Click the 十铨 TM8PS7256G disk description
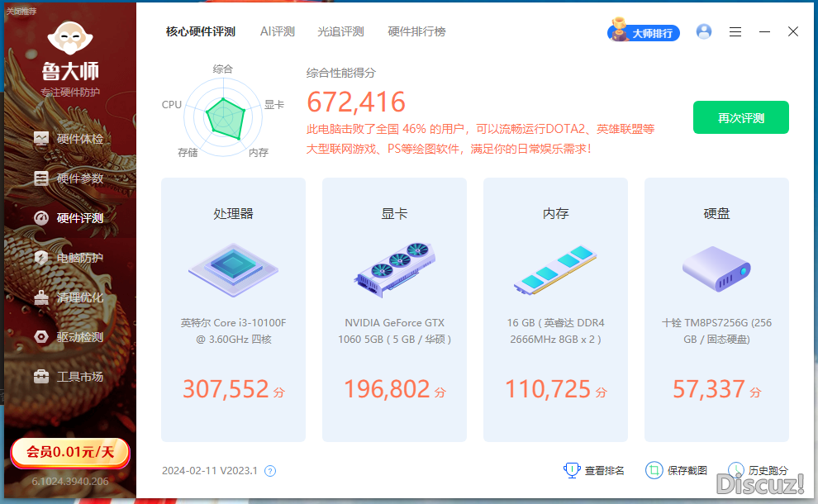This screenshot has height=504, width=818. pos(717,330)
